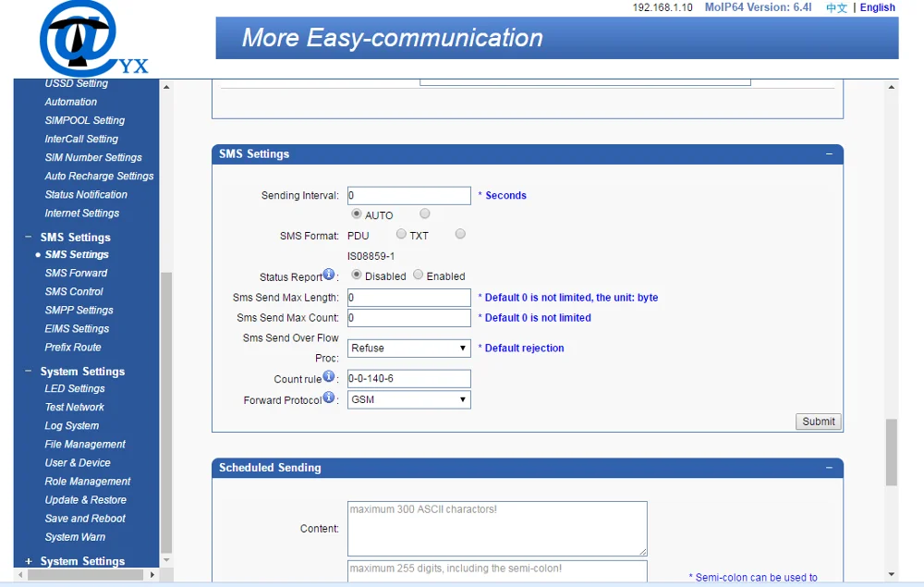Expand the bottom System Settings sidebar group
The height and width of the screenshot is (587, 924).
[28, 561]
